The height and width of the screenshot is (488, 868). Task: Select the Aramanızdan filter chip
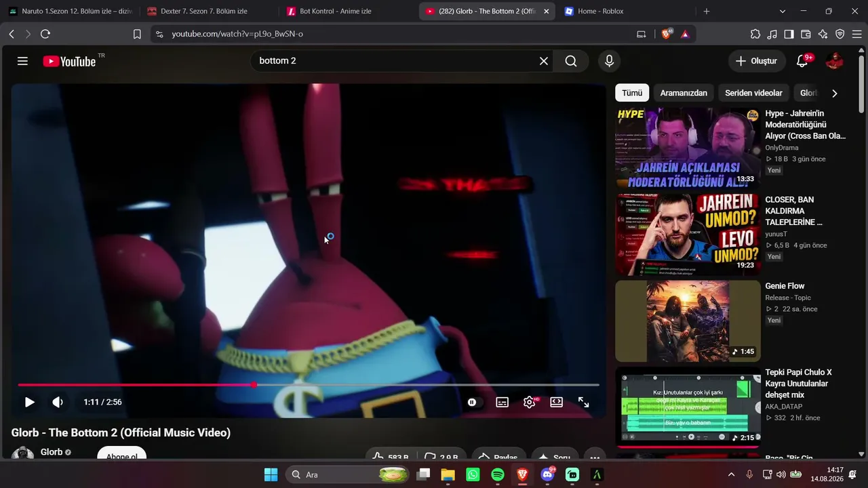tap(684, 93)
